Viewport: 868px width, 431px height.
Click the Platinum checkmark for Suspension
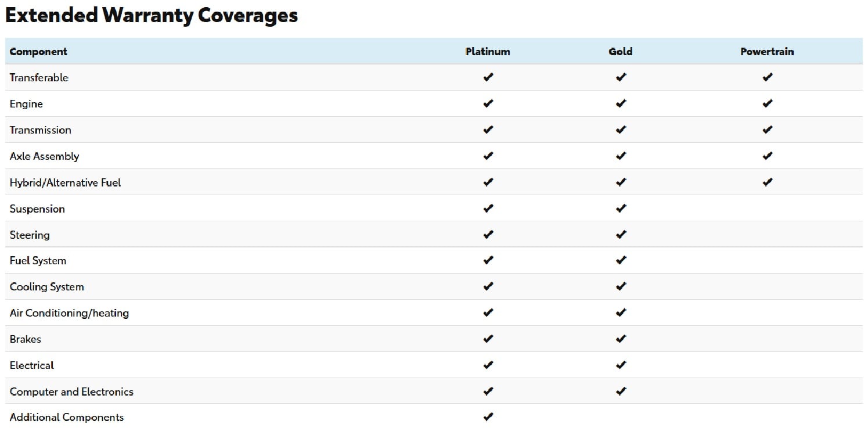pyautogui.click(x=488, y=208)
